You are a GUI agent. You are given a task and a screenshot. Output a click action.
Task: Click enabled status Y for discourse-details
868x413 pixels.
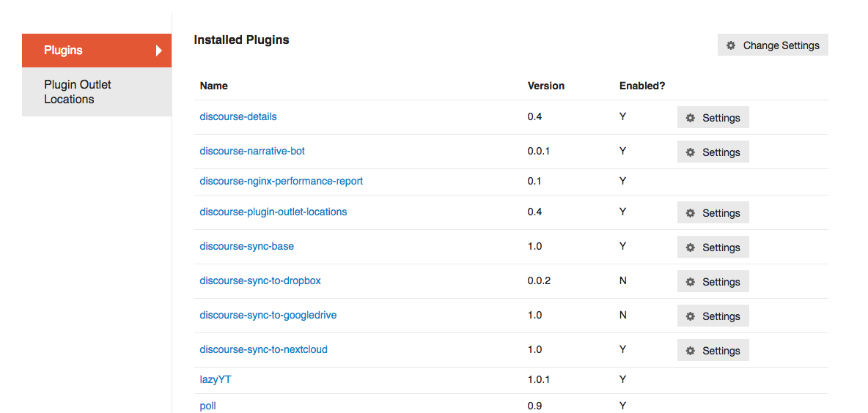tap(622, 116)
